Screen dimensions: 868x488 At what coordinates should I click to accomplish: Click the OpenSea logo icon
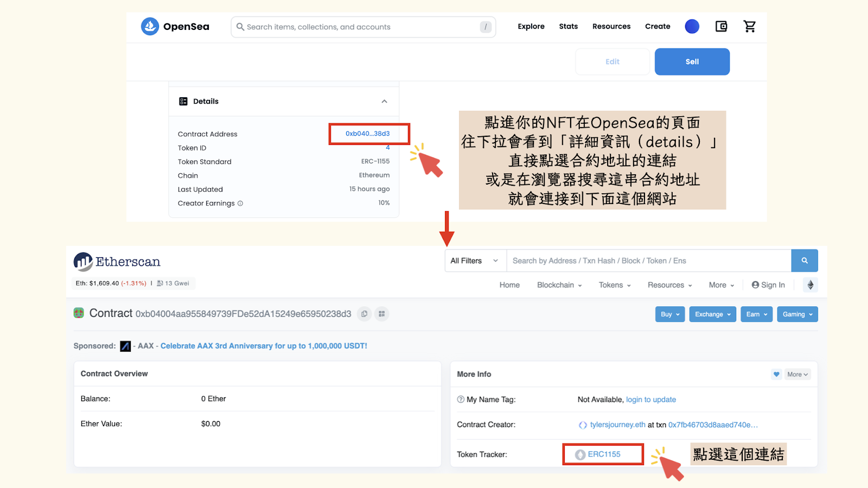(x=150, y=26)
